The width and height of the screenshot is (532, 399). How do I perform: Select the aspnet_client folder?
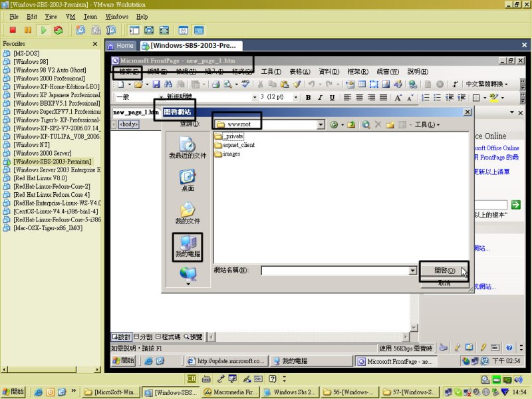(x=235, y=145)
